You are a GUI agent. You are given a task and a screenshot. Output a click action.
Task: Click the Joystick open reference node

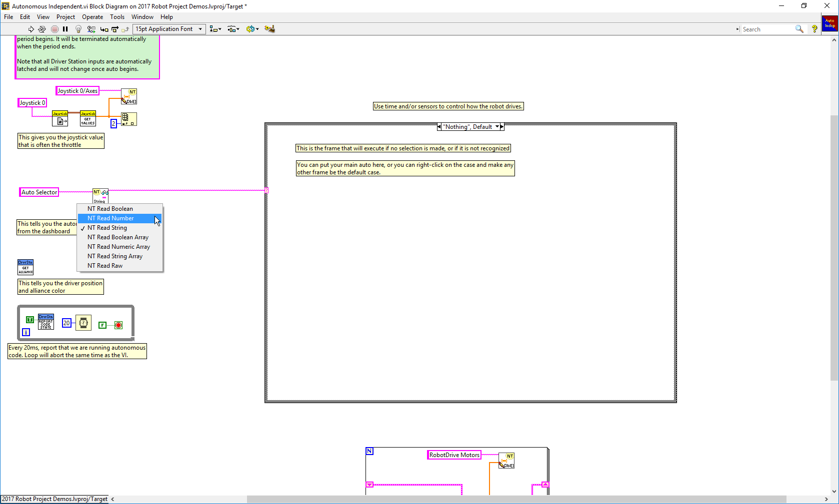(60, 119)
